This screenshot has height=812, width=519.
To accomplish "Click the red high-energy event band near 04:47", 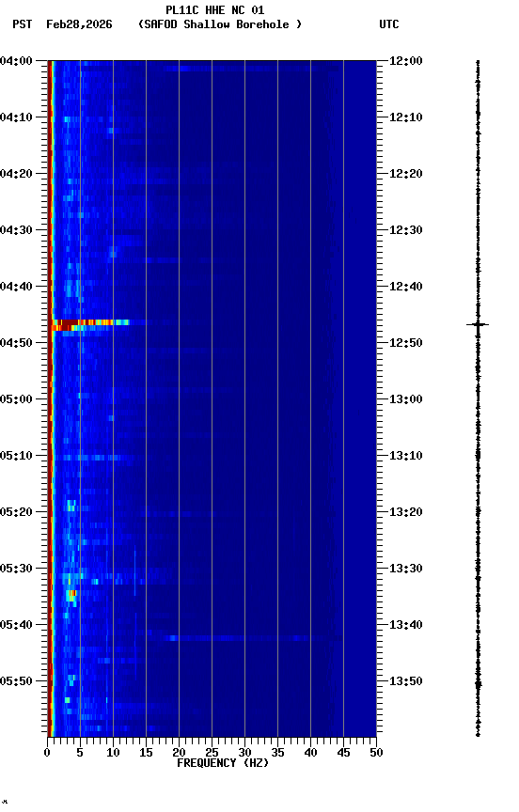I will click(90, 325).
